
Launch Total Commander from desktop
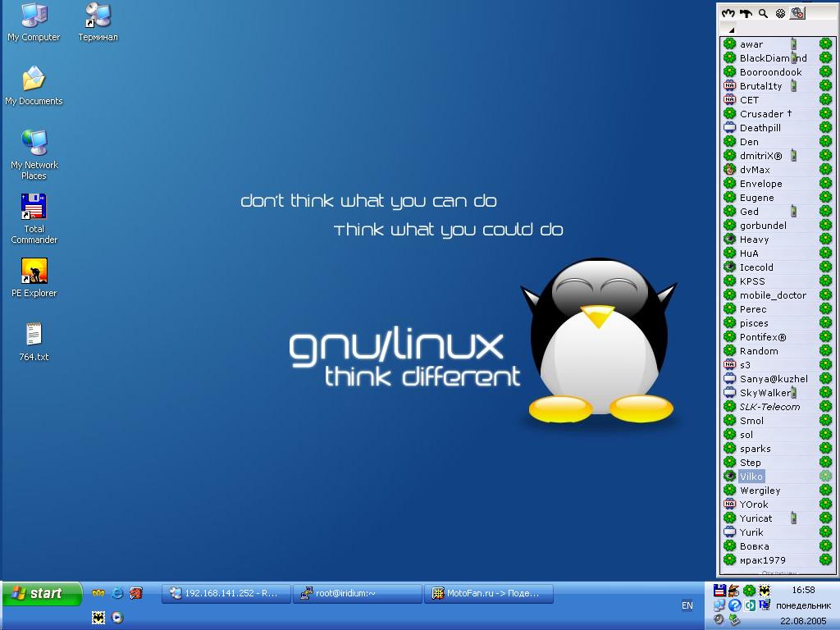pyautogui.click(x=34, y=218)
